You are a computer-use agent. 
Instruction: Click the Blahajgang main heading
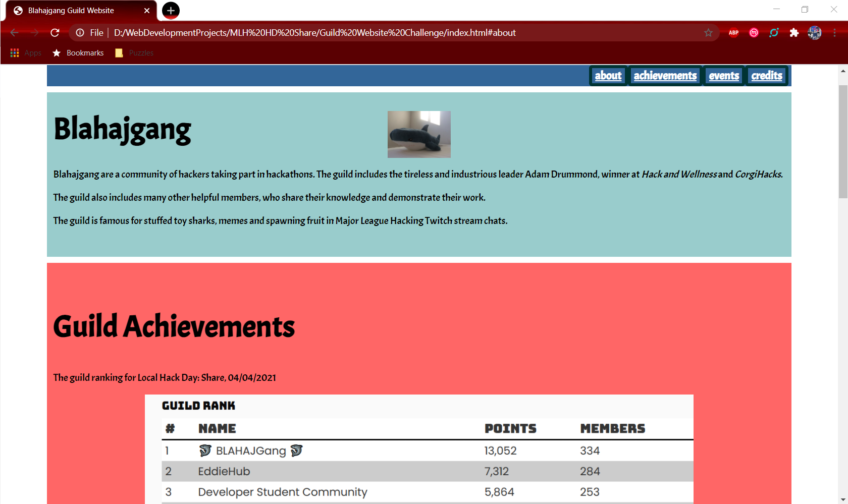[123, 129]
